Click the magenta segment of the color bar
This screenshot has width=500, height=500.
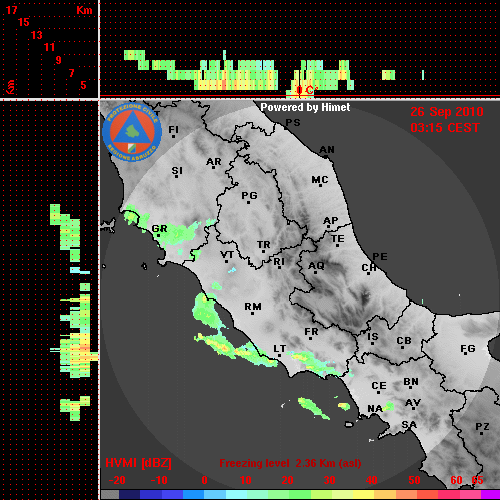pyautogui.click(x=490, y=494)
